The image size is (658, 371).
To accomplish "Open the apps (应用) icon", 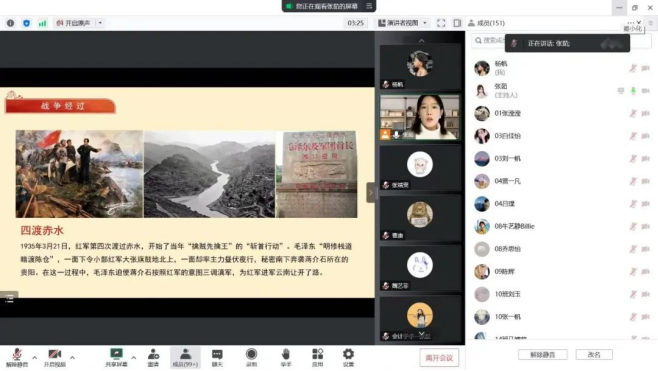I will [318, 357].
